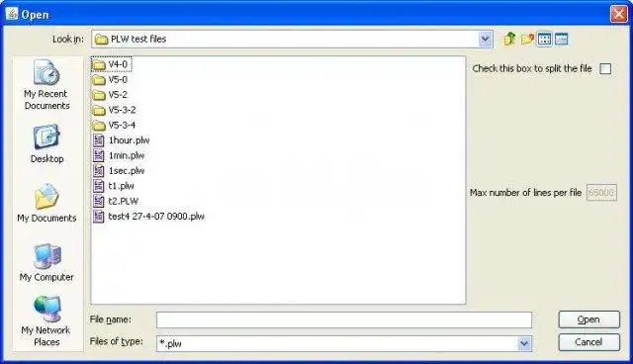
Task: Select the V5-3-2 folder
Action: pyautogui.click(x=115, y=110)
